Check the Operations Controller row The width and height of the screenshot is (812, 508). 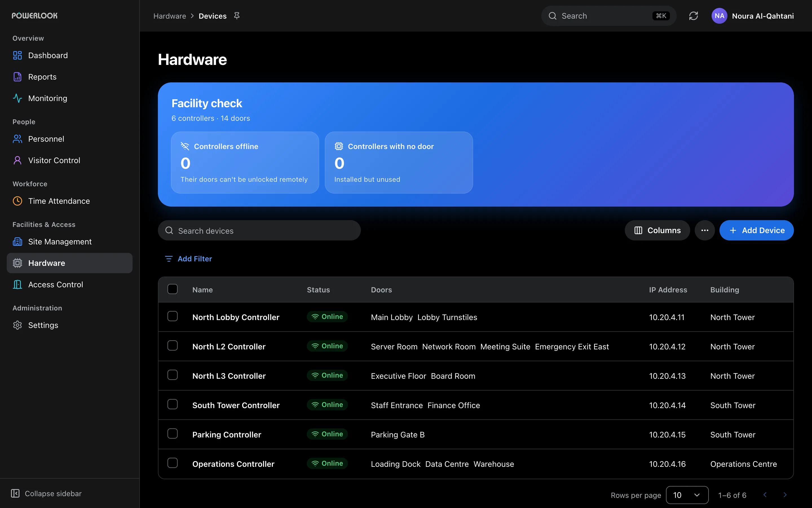point(173,463)
